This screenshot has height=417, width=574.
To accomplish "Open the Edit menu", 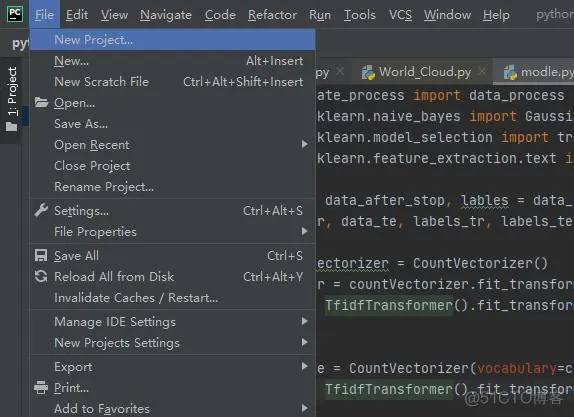I will (77, 15).
